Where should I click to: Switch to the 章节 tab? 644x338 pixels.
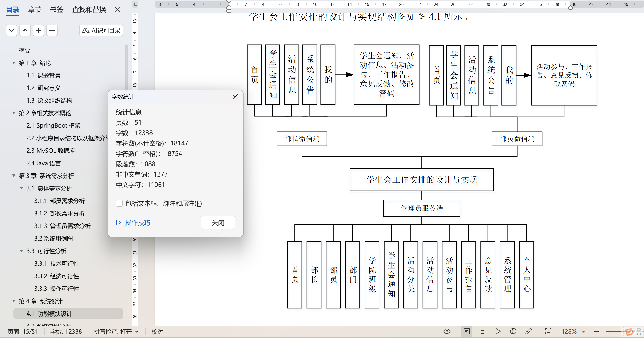[34, 9]
